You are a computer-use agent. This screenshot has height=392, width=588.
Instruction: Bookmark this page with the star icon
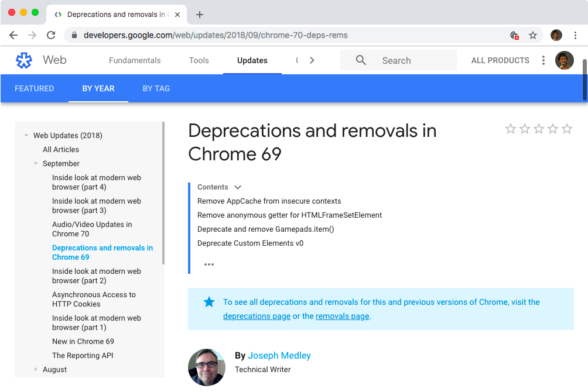click(x=534, y=35)
